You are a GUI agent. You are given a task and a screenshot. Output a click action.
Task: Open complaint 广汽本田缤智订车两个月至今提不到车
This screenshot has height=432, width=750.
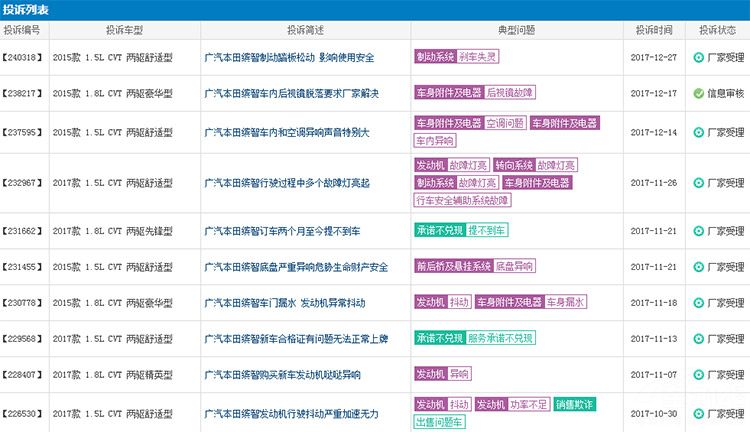281,230
